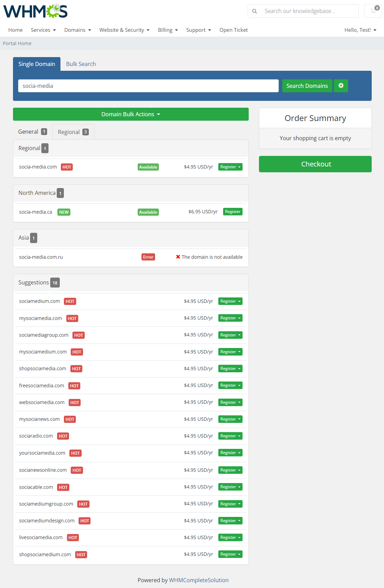Image resolution: width=384 pixels, height=588 pixels.
Task: Register mysociamedium.com suggestion
Action: point(230,352)
